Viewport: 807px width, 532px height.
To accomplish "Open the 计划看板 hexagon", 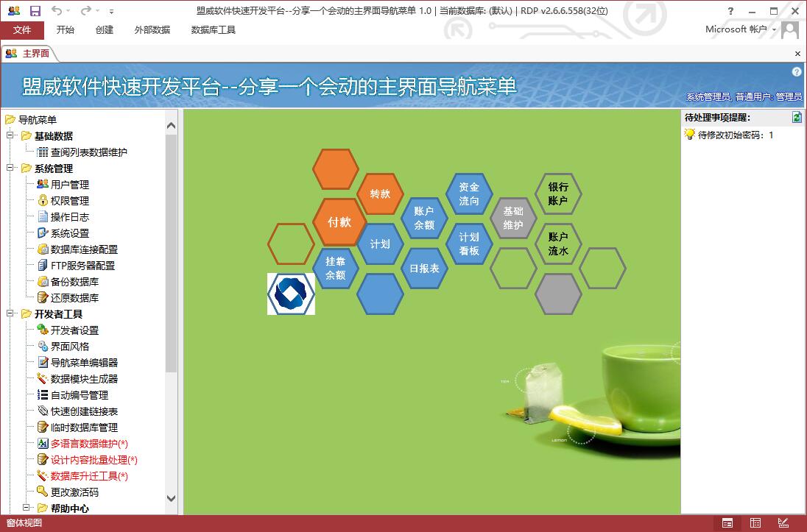I will (x=469, y=244).
